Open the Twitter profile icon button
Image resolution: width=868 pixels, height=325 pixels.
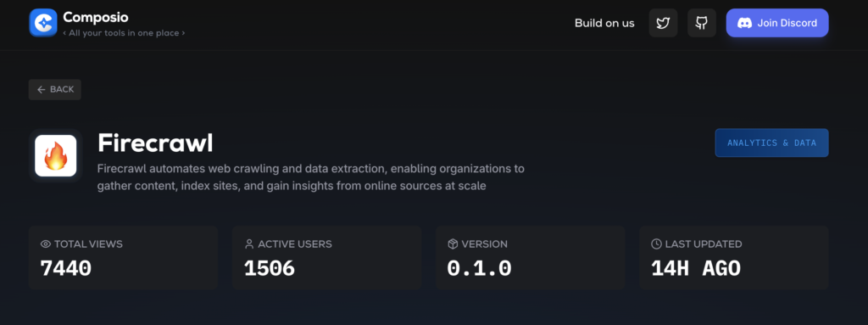click(663, 23)
